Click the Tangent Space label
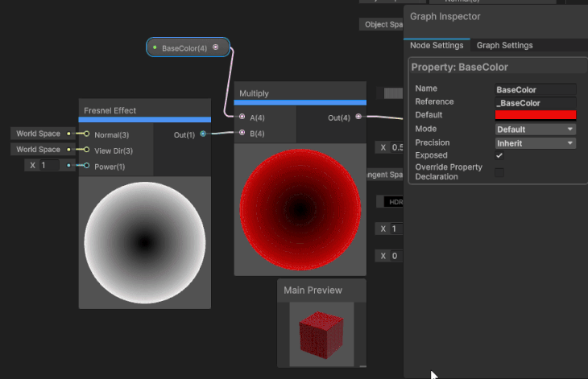This screenshot has width=588, height=379. coord(385,175)
